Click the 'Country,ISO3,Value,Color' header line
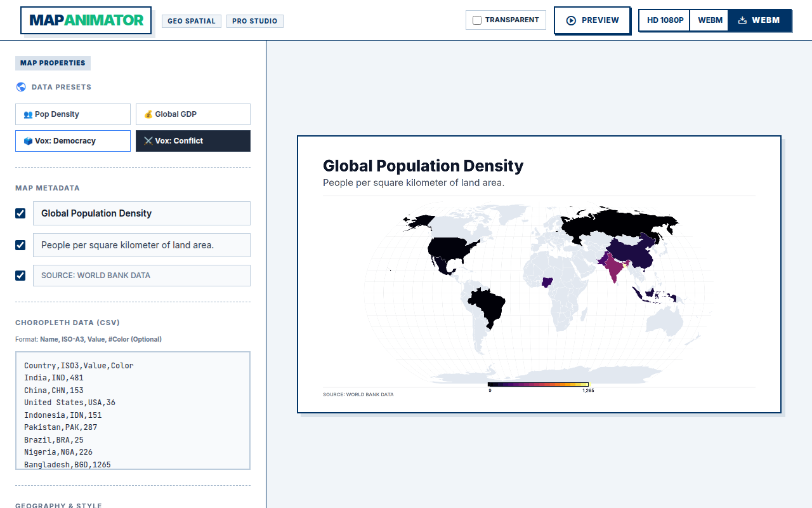The width and height of the screenshot is (812, 508). coord(79,366)
